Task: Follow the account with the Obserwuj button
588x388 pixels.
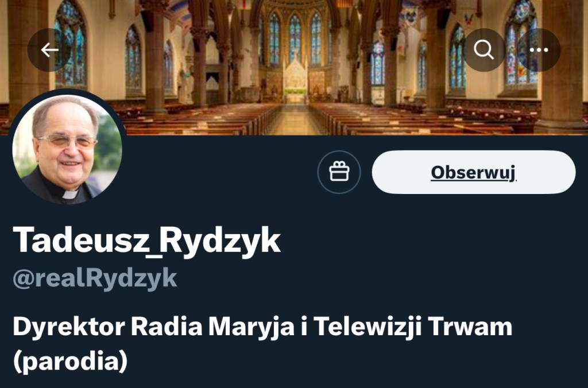Action: pyautogui.click(x=474, y=172)
